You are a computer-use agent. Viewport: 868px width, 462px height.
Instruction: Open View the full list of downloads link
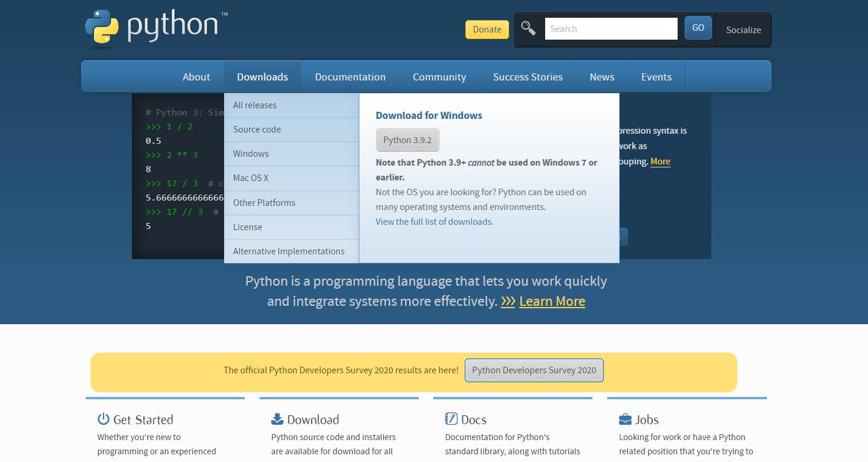433,222
